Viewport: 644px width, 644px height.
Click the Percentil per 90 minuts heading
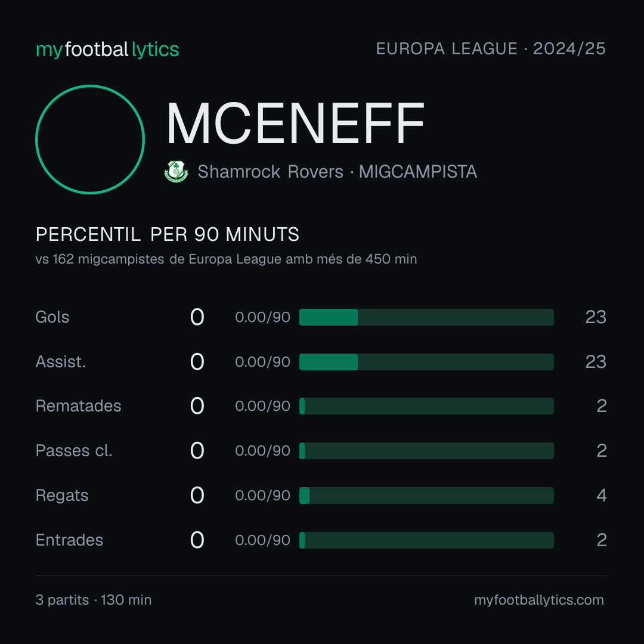(x=167, y=234)
